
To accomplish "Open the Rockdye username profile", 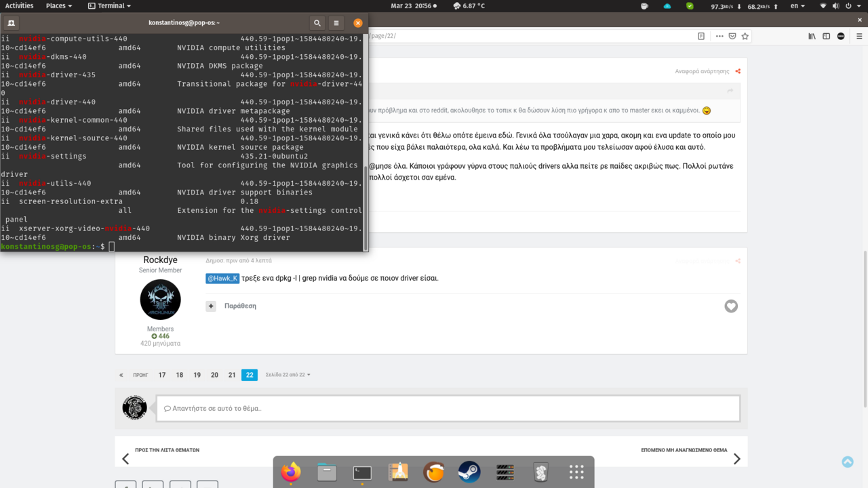I will 161,260.
